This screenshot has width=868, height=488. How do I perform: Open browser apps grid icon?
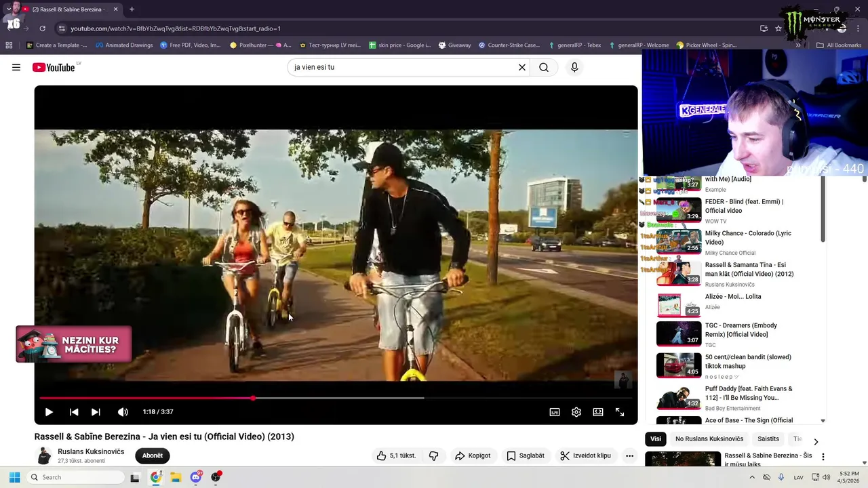[x=9, y=45]
